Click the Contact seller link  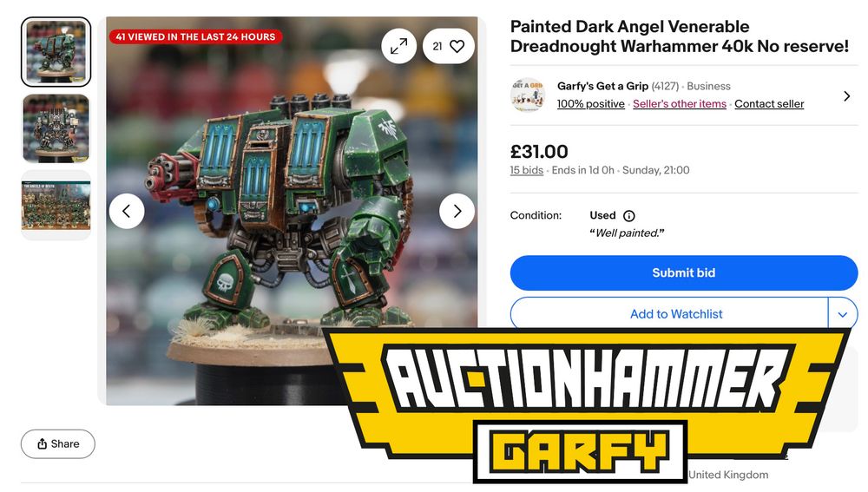pyautogui.click(x=769, y=104)
